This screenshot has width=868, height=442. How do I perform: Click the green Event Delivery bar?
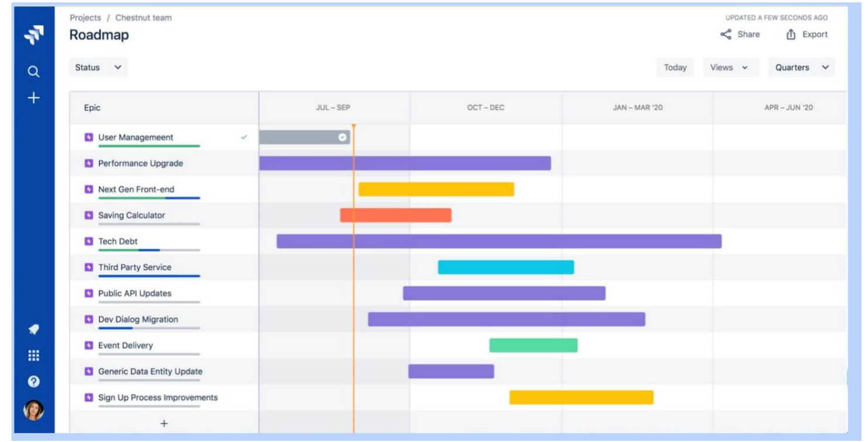tap(534, 345)
